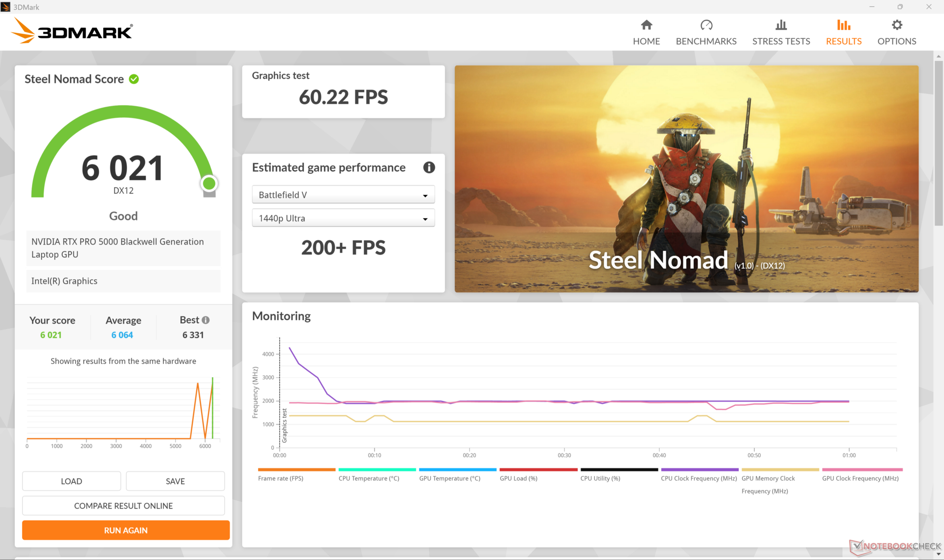Expand the 1440p Ultra resolution dropdown
Viewport: 944px width, 560px height.
coord(343,218)
